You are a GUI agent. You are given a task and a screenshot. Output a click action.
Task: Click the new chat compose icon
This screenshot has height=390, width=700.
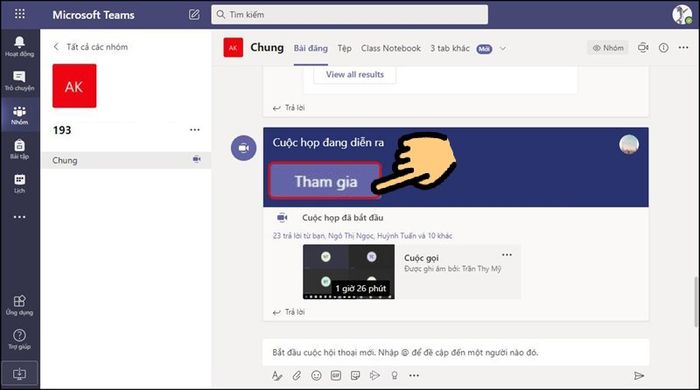(194, 15)
